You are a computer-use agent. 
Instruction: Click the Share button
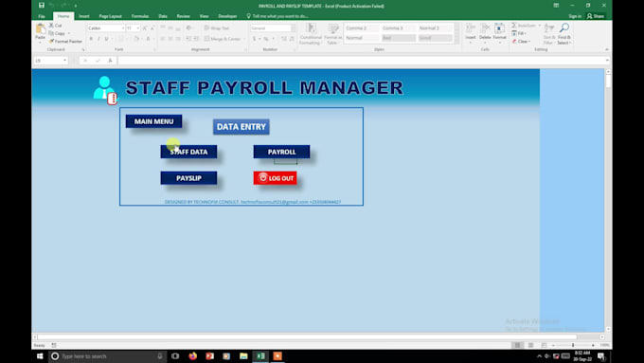click(596, 16)
